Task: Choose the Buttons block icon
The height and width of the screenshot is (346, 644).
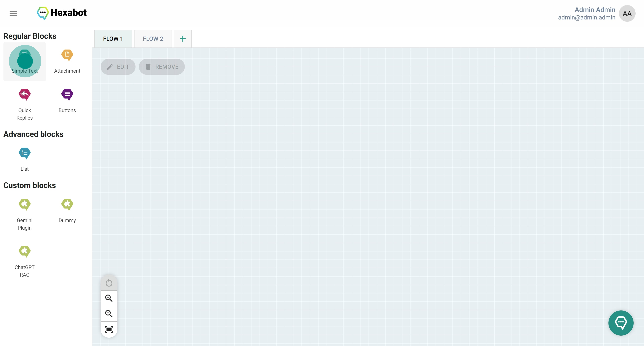Action: (x=67, y=94)
